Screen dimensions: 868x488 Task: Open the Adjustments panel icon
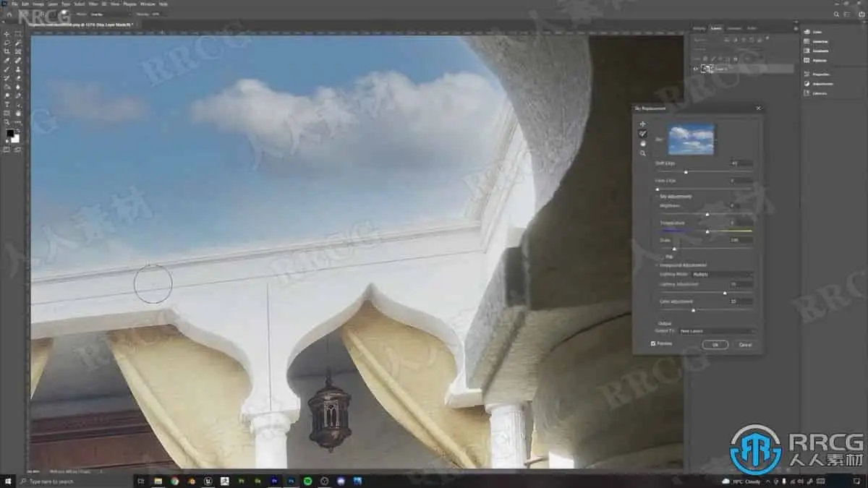pos(807,83)
